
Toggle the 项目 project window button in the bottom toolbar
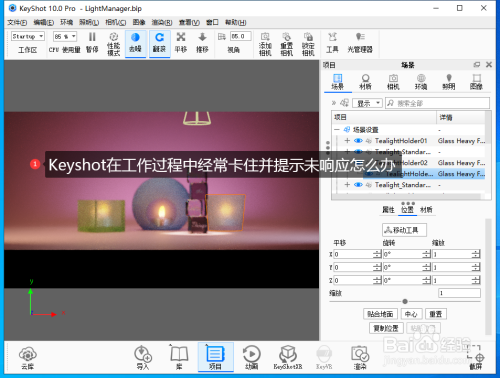pos(215,357)
